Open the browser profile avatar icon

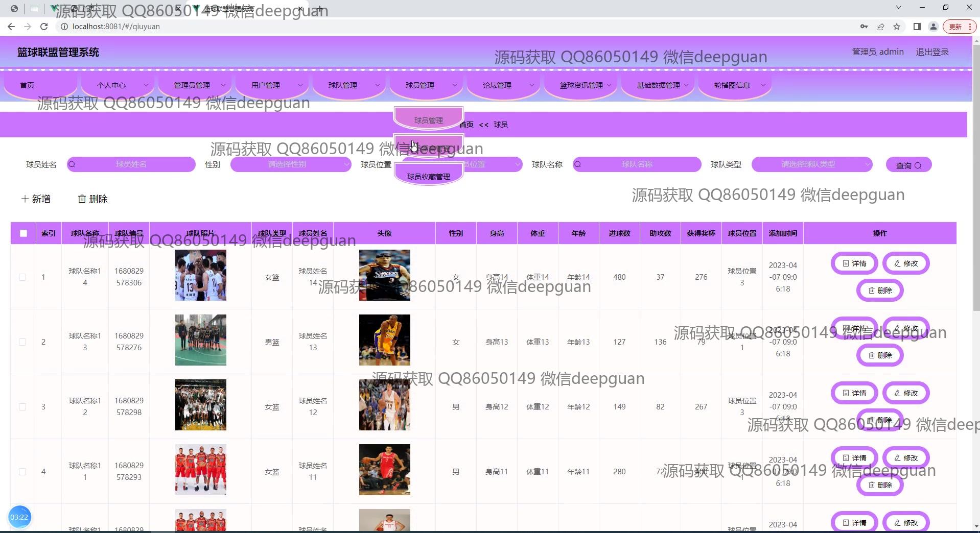[933, 27]
